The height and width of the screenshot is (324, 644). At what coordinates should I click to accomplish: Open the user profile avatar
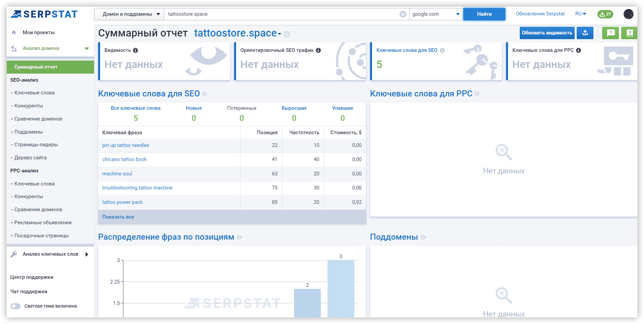point(628,14)
